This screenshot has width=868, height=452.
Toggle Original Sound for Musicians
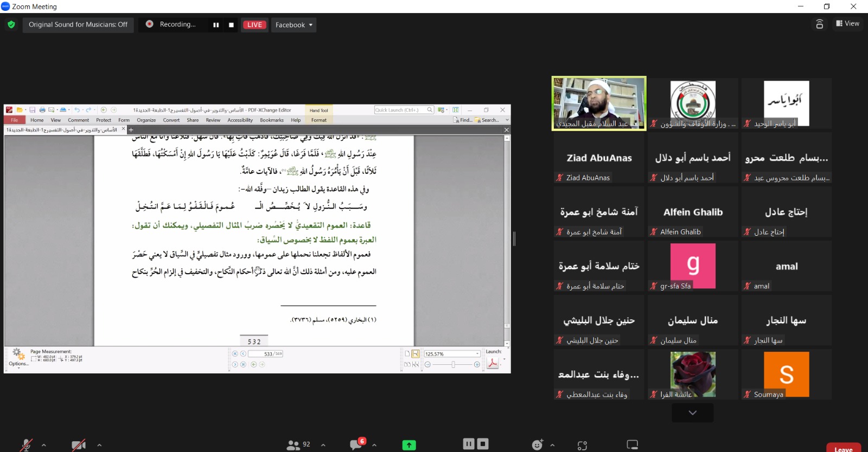(78, 25)
